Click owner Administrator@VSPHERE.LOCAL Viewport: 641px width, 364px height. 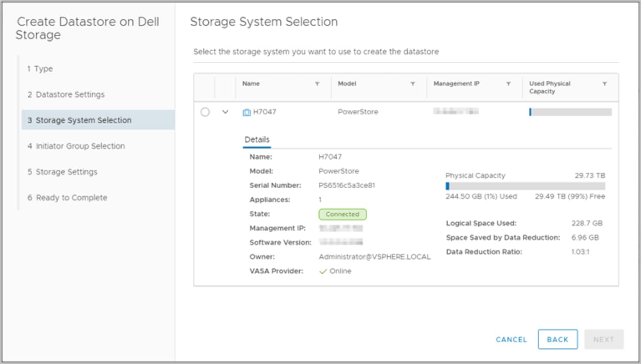tap(374, 257)
